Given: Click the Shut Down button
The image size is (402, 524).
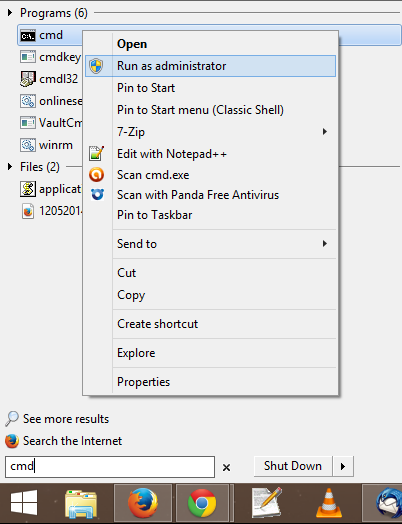Looking at the screenshot, I should click(293, 466).
